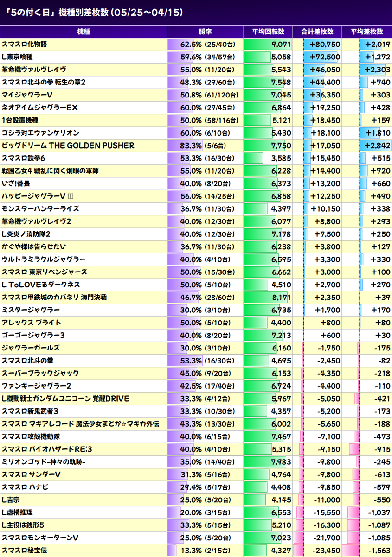Click the 革命機ヴァルヴレイヴ row name

(x=34, y=70)
